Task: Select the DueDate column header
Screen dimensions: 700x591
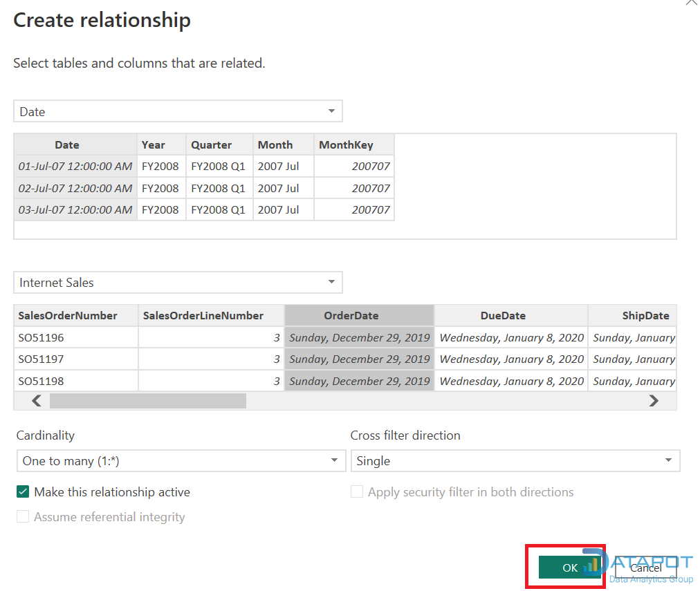Action: pyautogui.click(x=510, y=315)
